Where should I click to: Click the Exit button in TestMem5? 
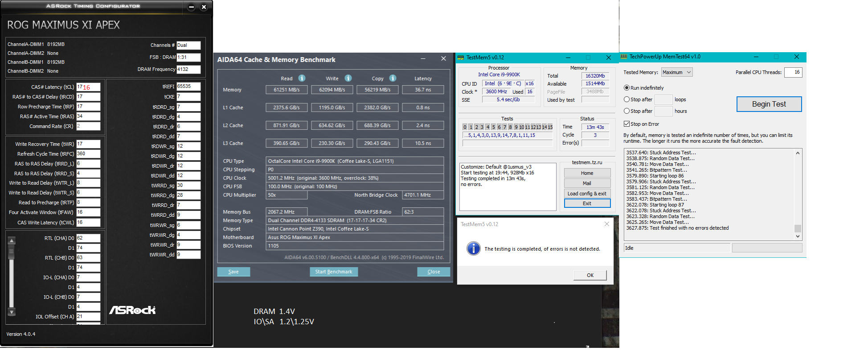[587, 203]
